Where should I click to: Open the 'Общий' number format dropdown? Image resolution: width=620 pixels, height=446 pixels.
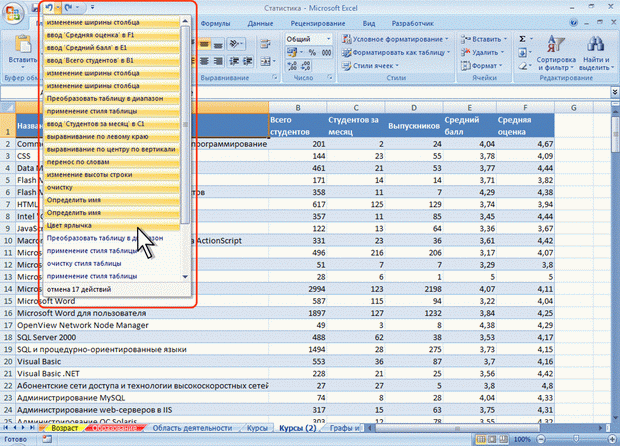coord(328,39)
